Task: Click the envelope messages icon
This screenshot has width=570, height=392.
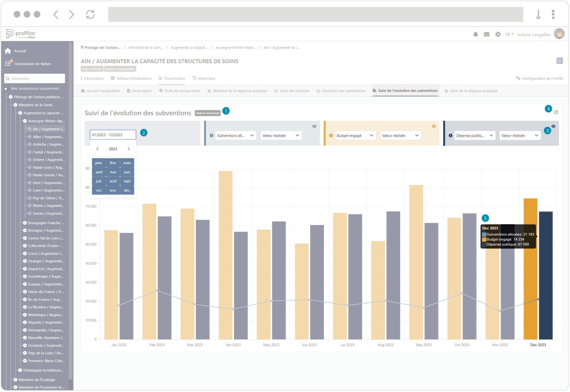Action: (487, 35)
